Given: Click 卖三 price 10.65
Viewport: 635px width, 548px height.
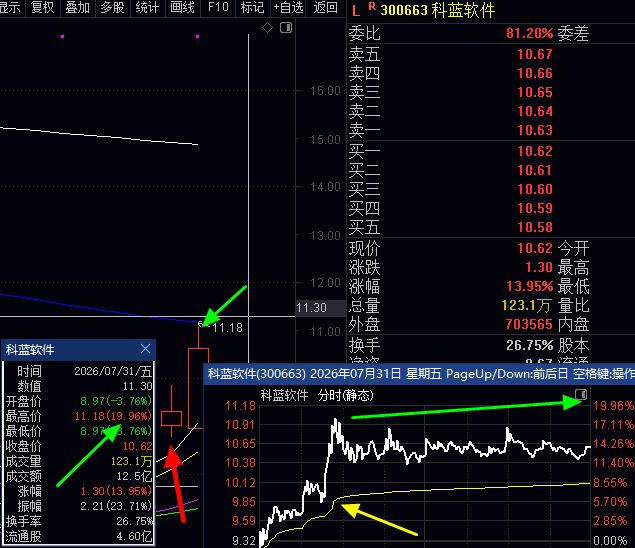Looking at the screenshot, I should (x=535, y=92).
